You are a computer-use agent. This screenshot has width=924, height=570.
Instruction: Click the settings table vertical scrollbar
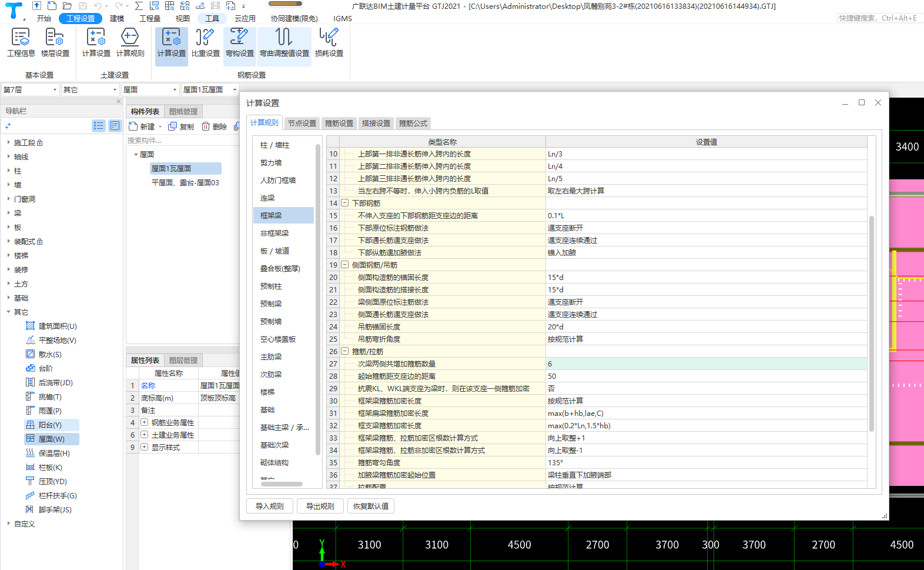click(x=872, y=324)
